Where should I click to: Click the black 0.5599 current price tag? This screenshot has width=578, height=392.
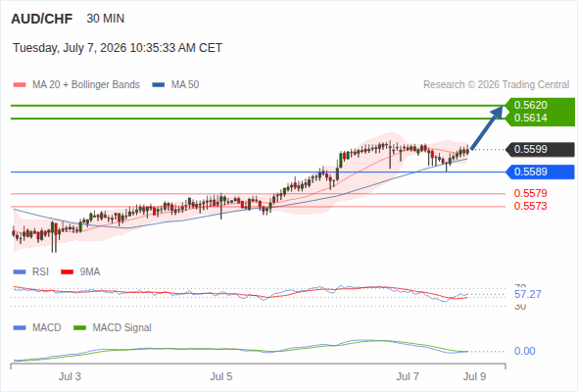coord(540,149)
